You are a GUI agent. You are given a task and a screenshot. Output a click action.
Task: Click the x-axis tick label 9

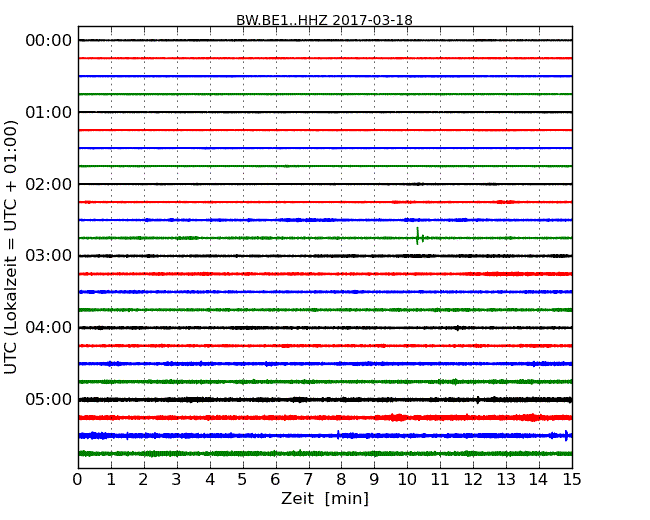pos(374,480)
